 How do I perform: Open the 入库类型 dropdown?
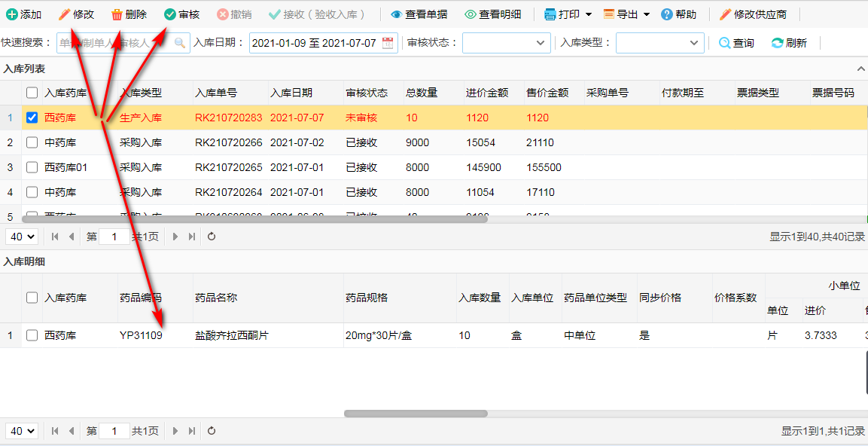660,43
